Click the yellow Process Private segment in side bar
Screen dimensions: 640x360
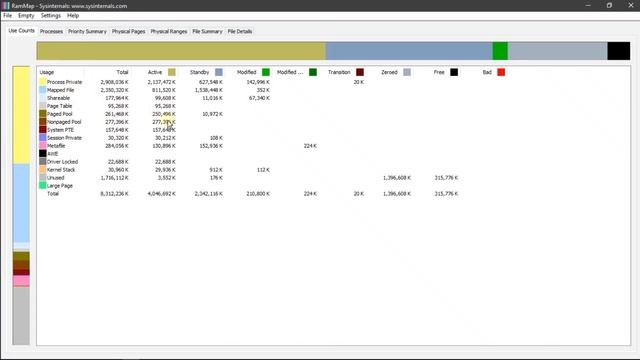tap(21, 115)
